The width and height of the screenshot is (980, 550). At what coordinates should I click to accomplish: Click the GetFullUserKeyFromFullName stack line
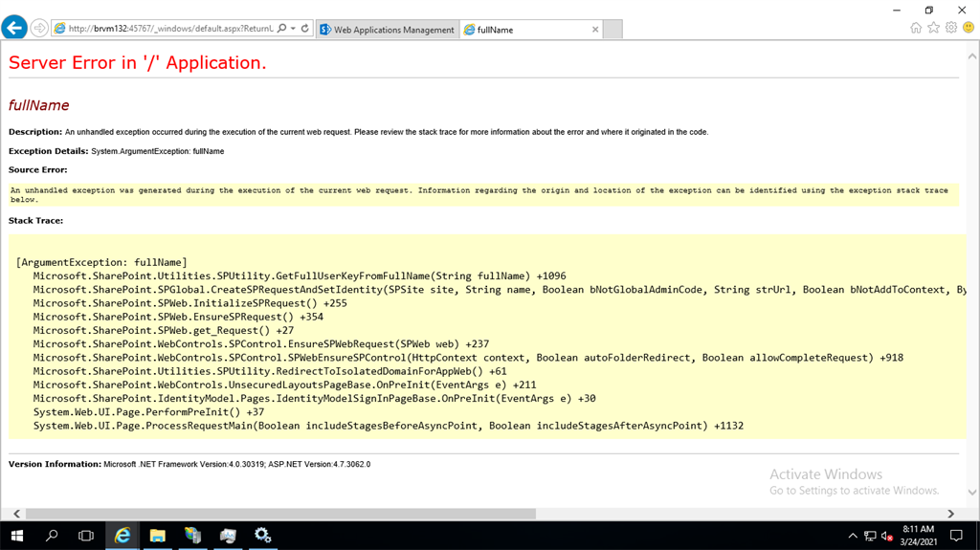(300, 276)
